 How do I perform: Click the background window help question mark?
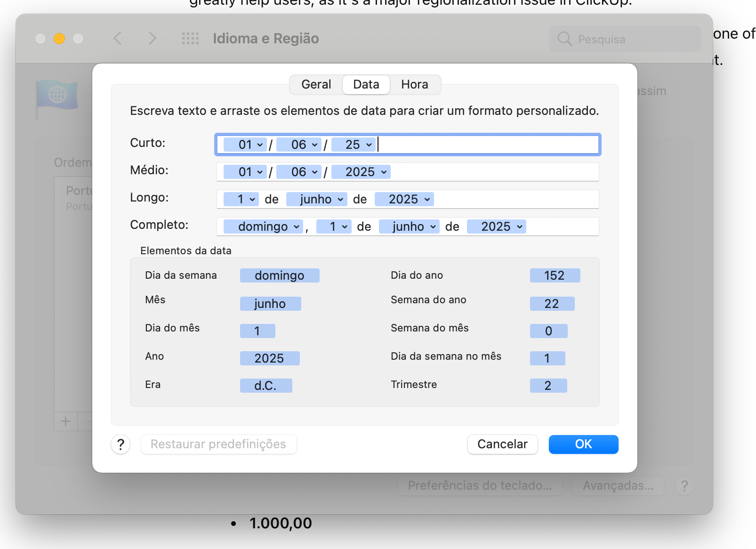click(684, 485)
